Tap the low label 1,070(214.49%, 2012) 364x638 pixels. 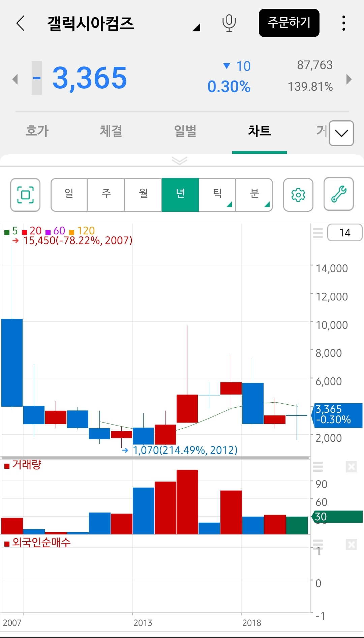point(185,450)
